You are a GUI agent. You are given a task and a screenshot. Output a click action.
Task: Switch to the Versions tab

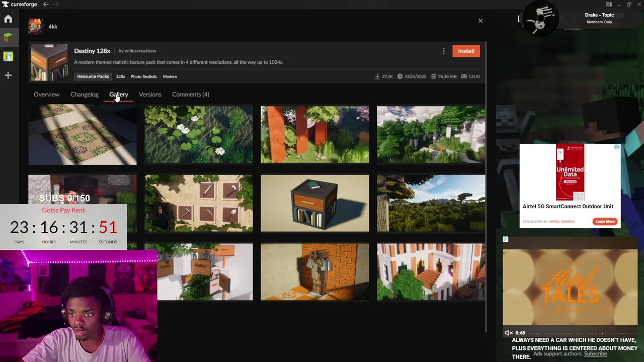click(150, 95)
